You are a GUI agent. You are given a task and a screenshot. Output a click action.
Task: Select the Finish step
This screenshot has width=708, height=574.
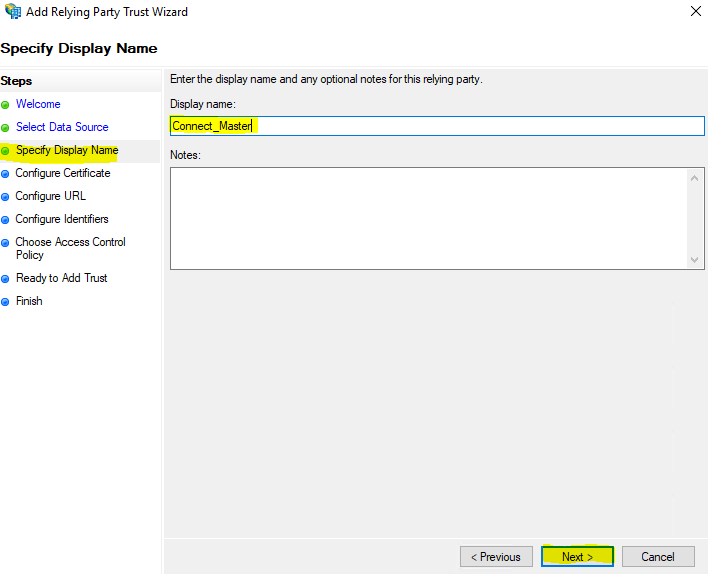click(x=29, y=301)
